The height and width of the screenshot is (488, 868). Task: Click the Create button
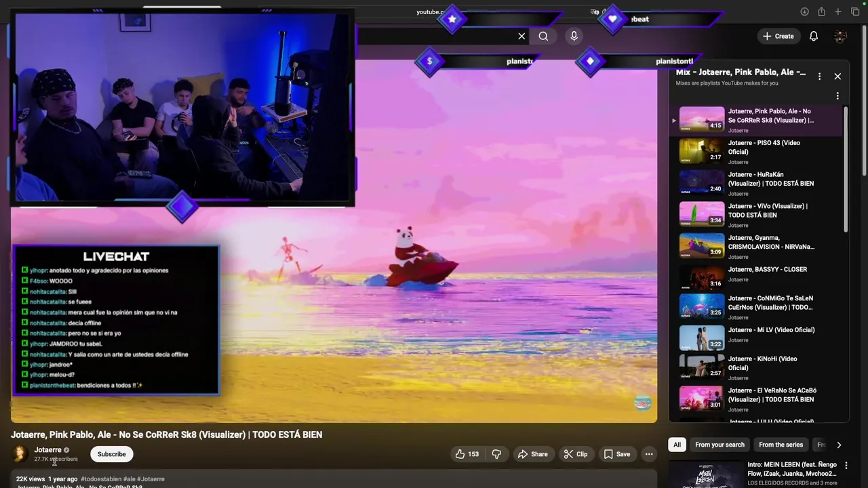point(778,36)
